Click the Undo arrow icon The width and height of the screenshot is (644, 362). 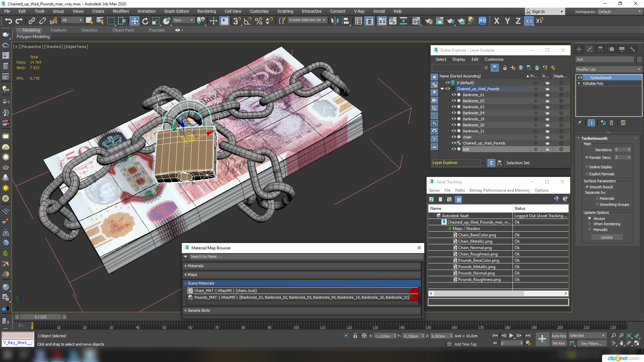point(8,21)
